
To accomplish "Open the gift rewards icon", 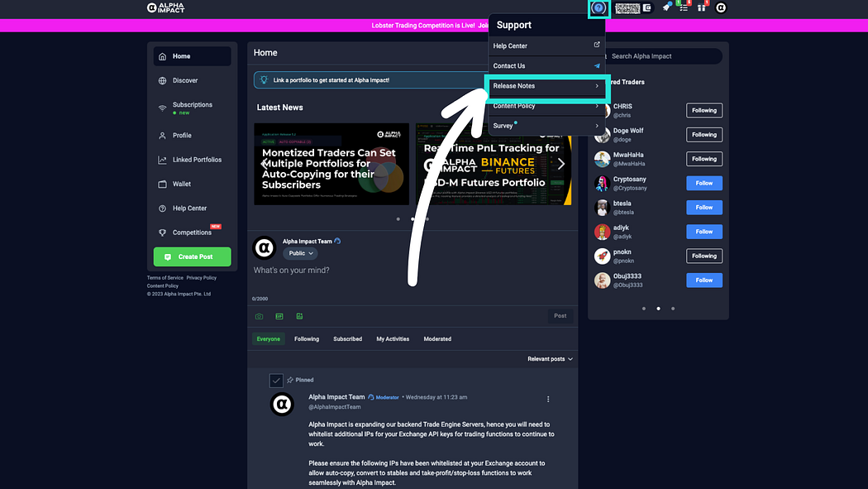I will [x=702, y=7].
